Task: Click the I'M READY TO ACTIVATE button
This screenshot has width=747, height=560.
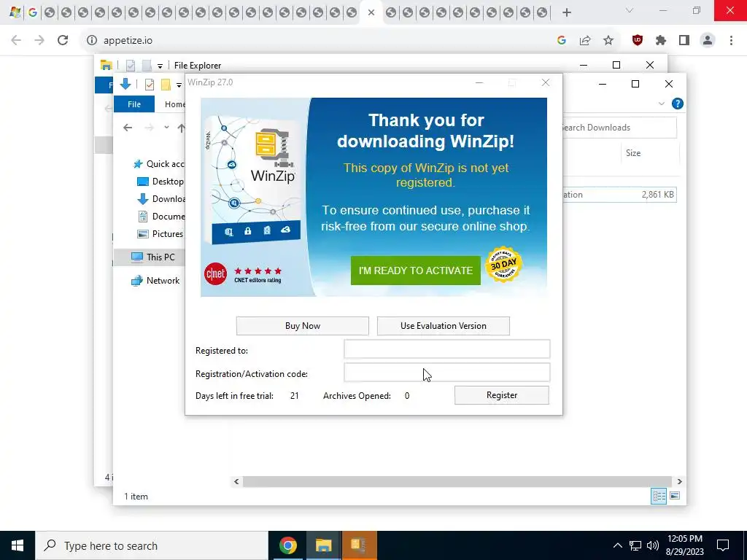Action: 415,271
